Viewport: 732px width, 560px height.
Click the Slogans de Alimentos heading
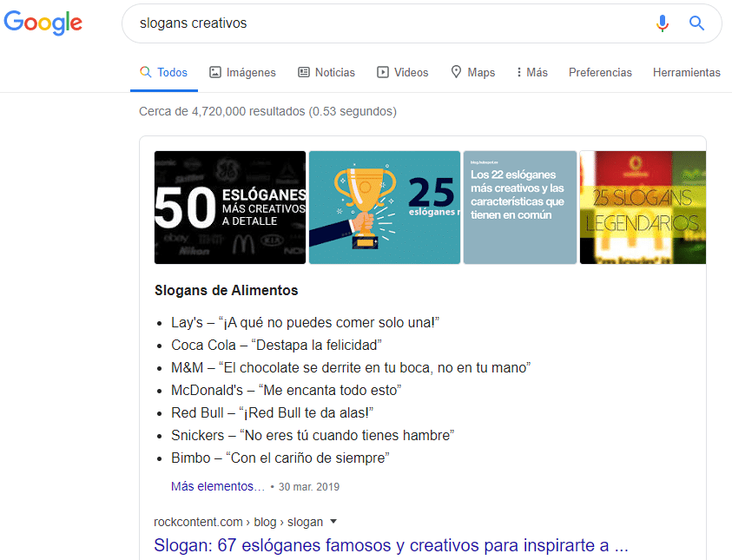(226, 290)
